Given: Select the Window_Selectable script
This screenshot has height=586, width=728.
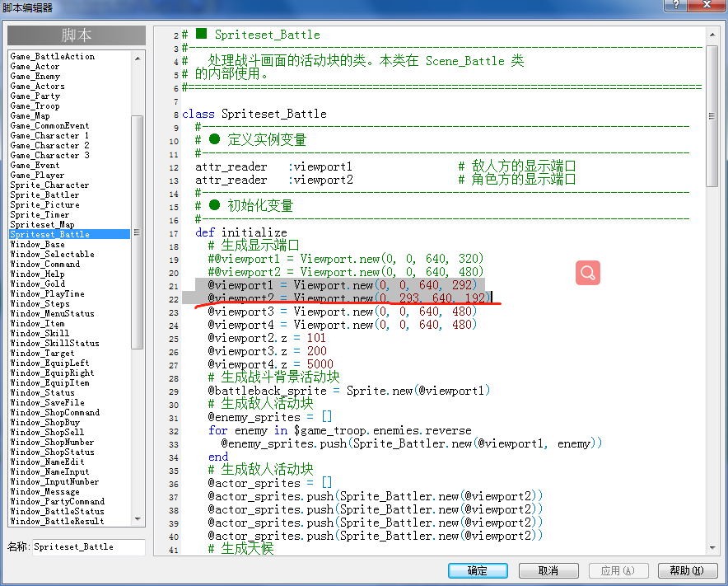Looking at the screenshot, I should click(x=53, y=254).
